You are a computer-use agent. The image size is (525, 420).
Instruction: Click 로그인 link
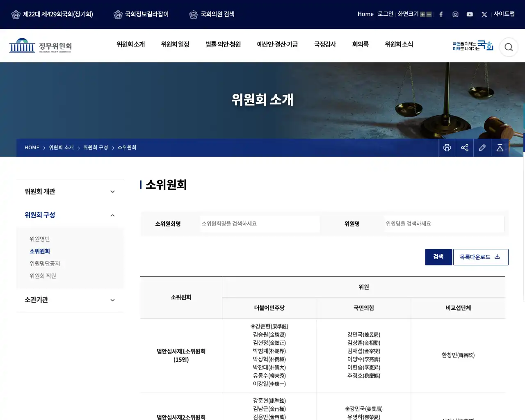pyautogui.click(x=386, y=14)
